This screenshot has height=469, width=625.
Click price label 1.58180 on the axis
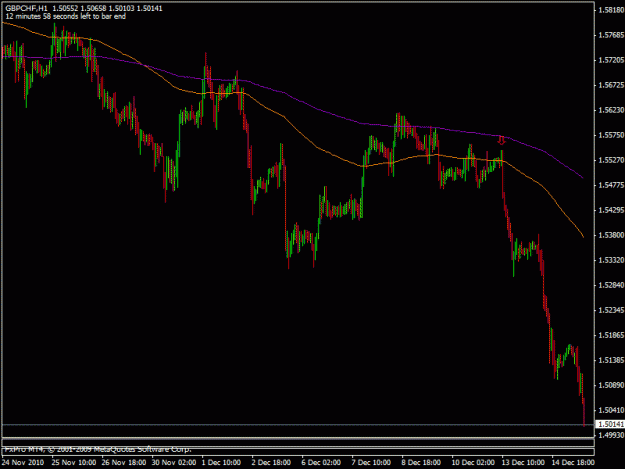pos(611,10)
